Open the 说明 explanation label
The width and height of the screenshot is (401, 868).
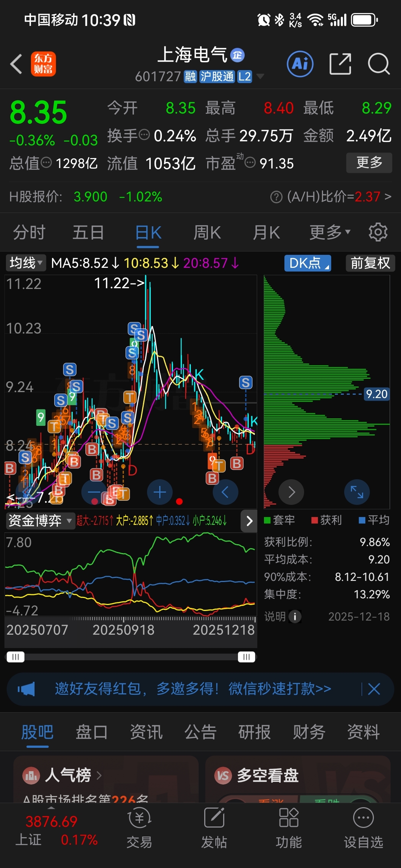tap(275, 617)
